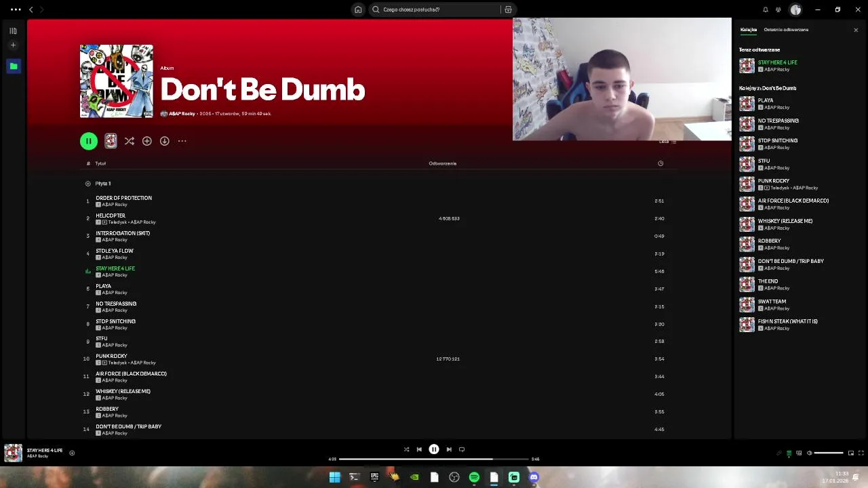Open Spotify icon in the taskbar
Viewport: 868px width, 488px height.
point(474,477)
